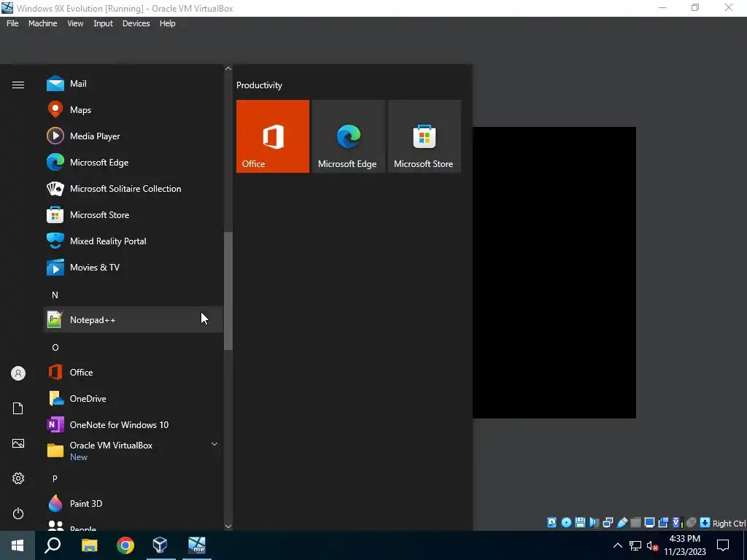Launch Maps from the Start menu
Viewport: 747px width, 560px height.
point(133,110)
